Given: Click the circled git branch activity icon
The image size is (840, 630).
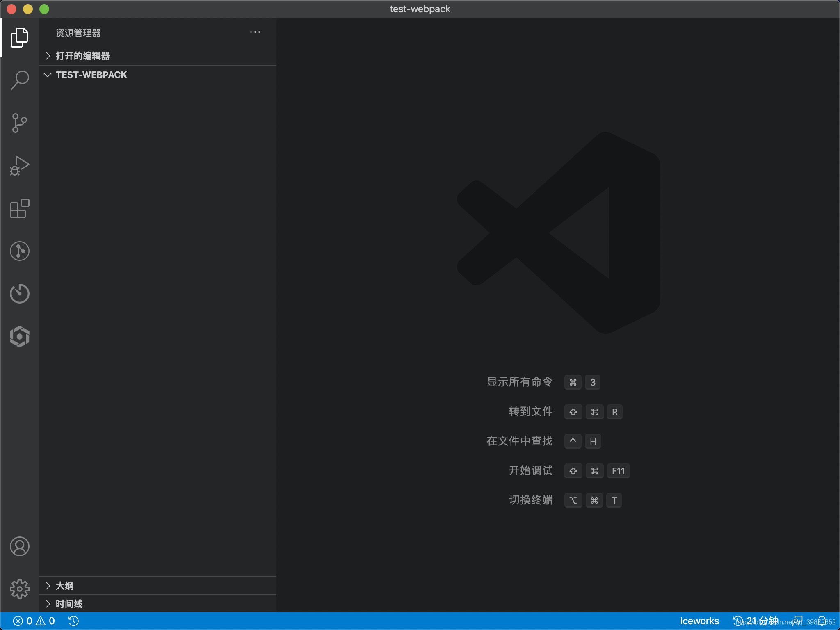Looking at the screenshot, I should 19,251.
